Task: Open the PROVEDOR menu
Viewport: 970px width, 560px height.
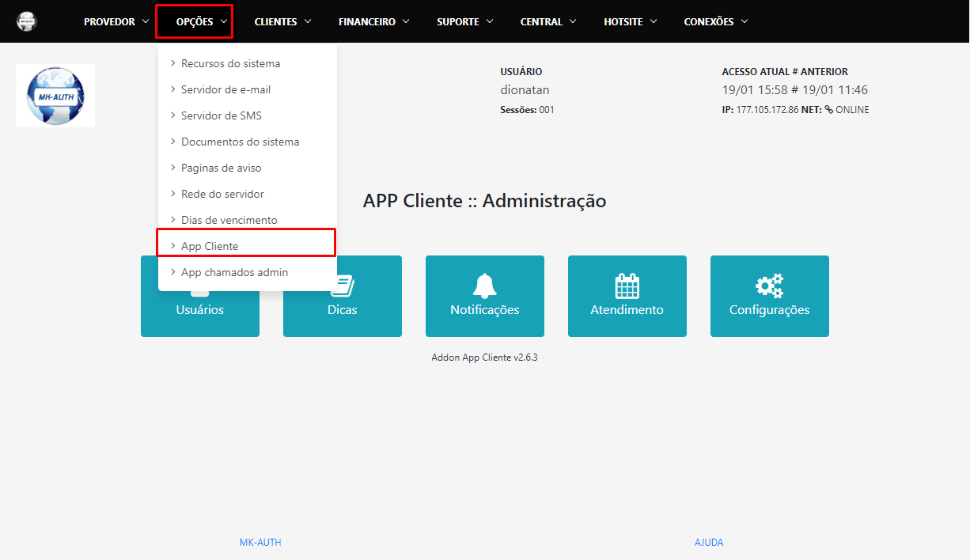Action: pos(109,21)
